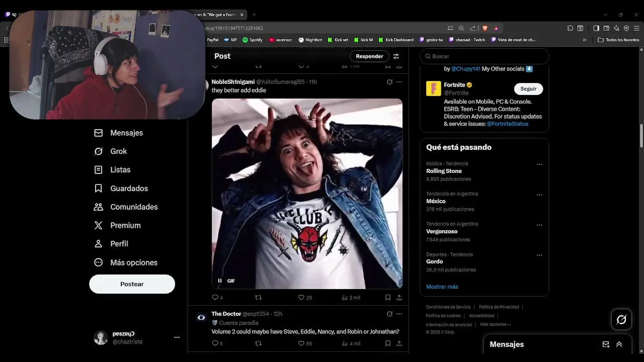Open more options for Vergonzoso trend
644x362 pixels.
(x=539, y=225)
